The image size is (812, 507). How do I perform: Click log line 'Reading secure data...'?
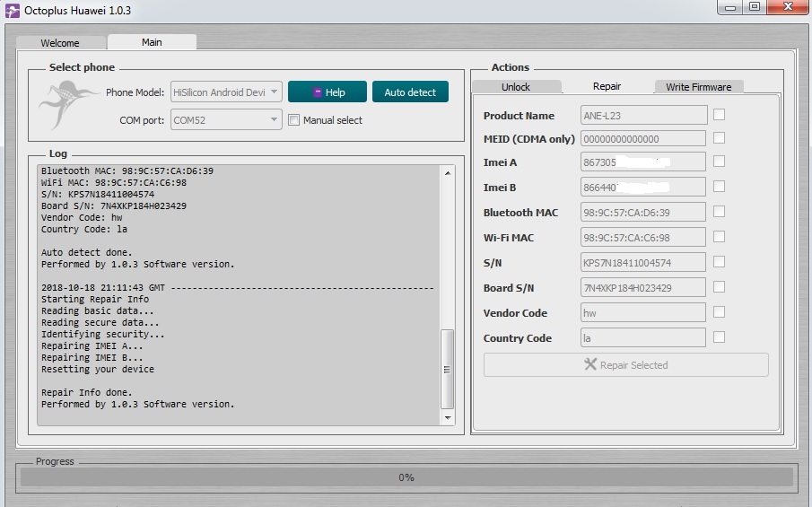tap(100, 322)
